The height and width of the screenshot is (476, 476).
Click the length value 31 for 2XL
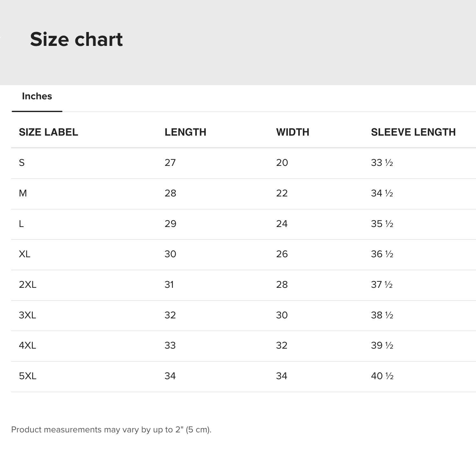[169, 285]
